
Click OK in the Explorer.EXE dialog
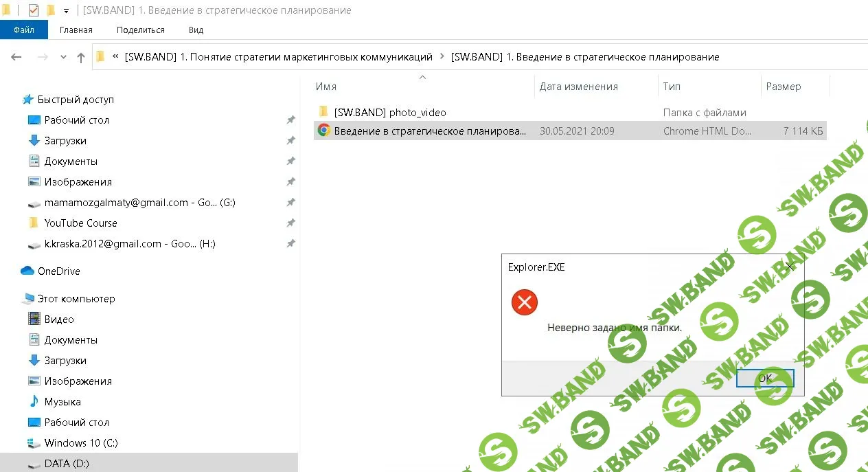point(764,378)
